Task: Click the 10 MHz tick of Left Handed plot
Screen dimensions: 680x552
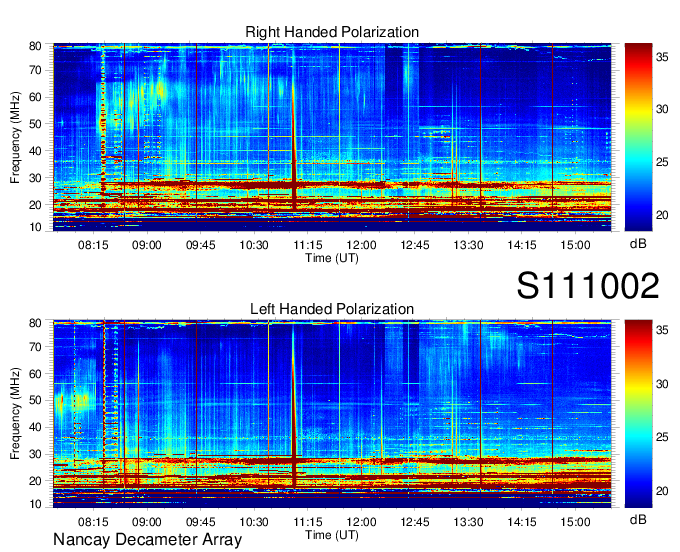Action: tap(35, 504)
